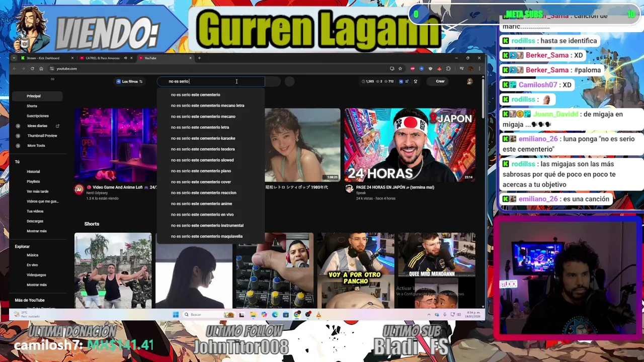
Task: Select suggestion 'cementerio karaoke'
Action: click(211, 138)
